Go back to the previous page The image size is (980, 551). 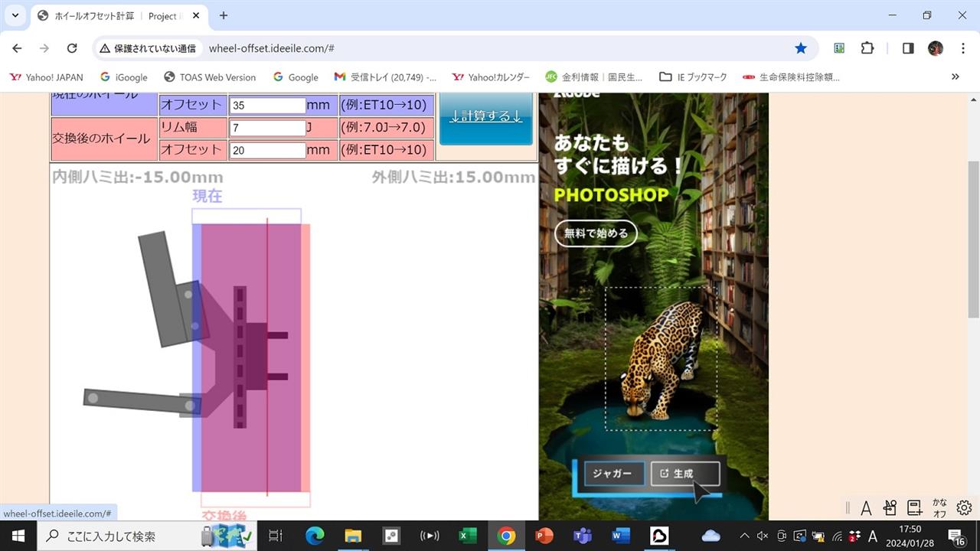17,48
